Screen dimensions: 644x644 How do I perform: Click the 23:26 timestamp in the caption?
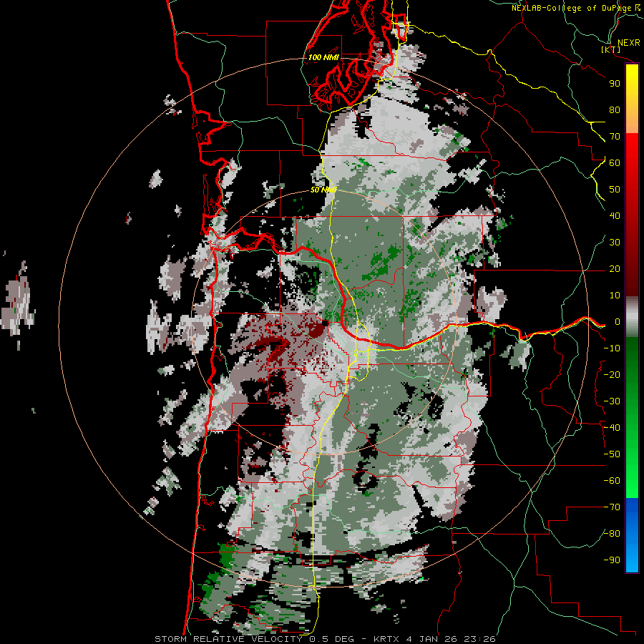(x=479, y=639)
